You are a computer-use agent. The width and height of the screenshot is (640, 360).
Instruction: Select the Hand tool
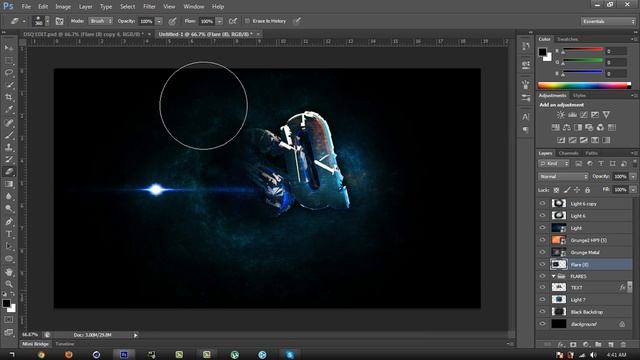tap(9, 271)
